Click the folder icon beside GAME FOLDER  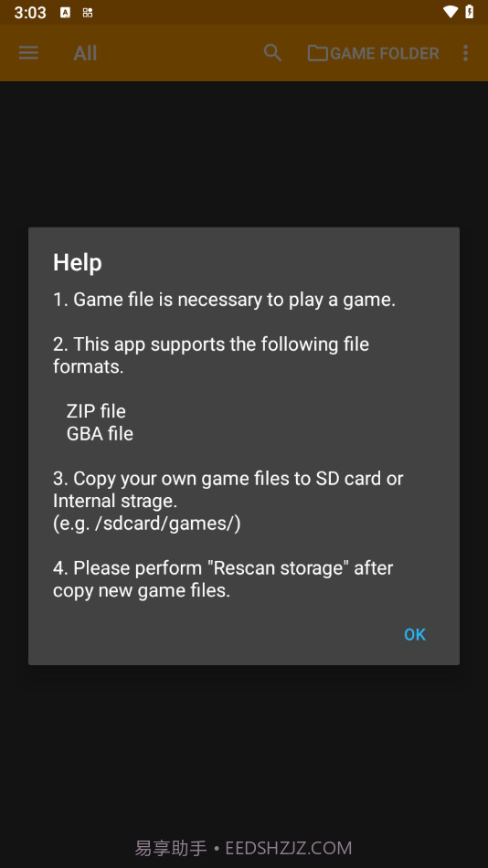point(317,53)
